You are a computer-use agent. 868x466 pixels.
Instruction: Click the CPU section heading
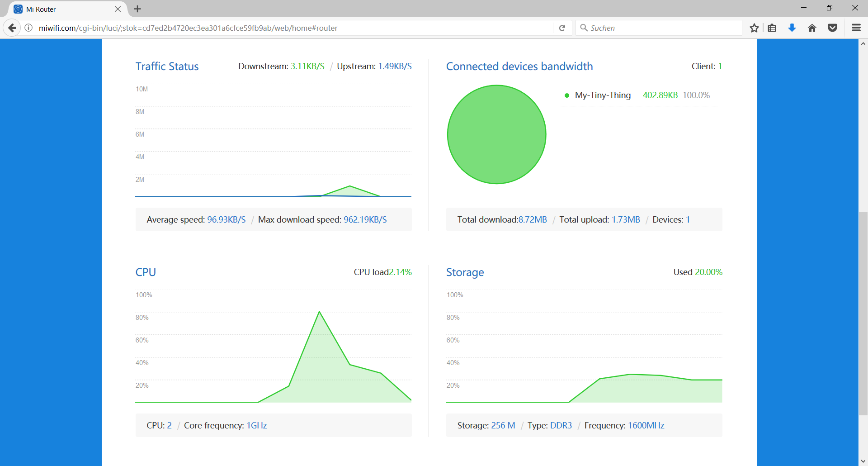(x=146, y=272)
